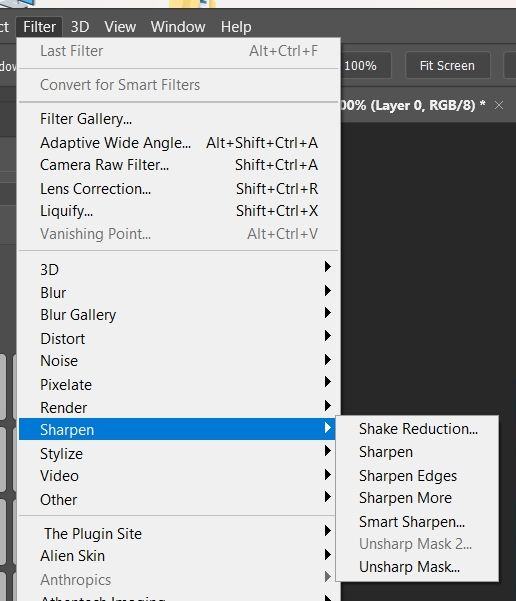Open the Liquify... filter
Screen dimensions: 516x601
click(x=179, y=211)
